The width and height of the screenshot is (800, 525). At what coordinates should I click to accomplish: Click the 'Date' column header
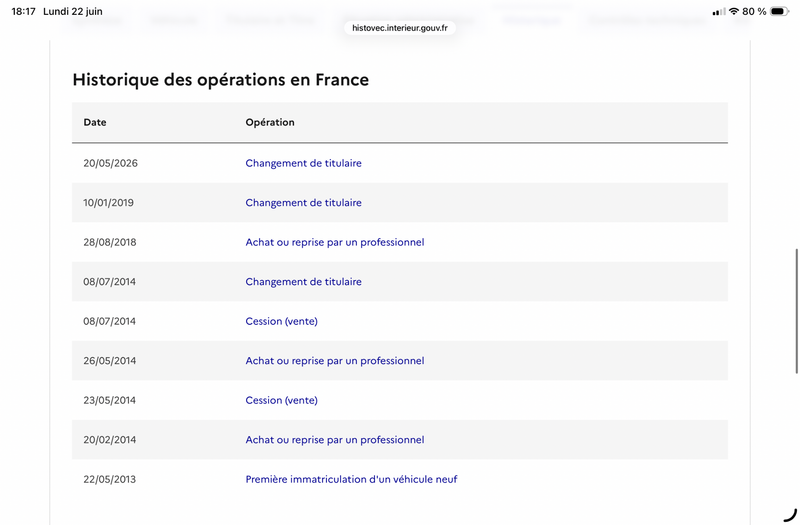coord(95,122)
